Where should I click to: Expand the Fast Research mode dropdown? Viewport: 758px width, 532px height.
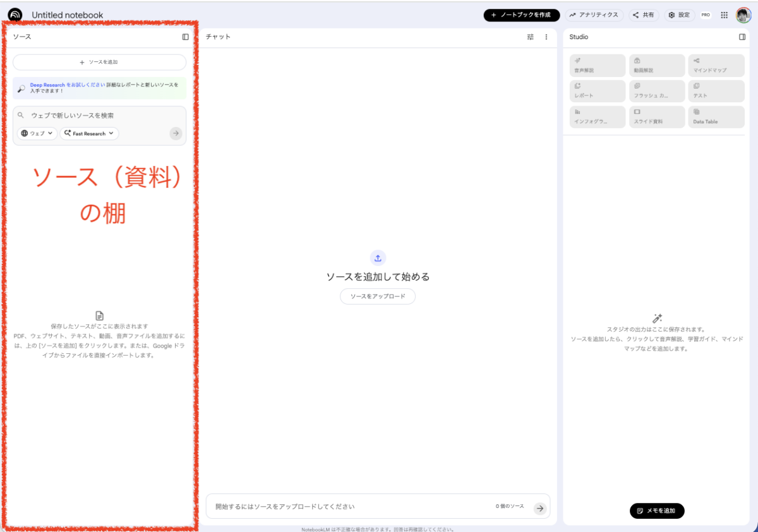(x=89, y=133)
